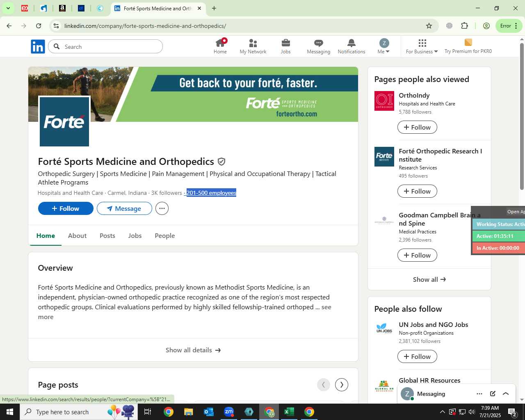
Task: Open messaging panel options dots
Action: tap(479, 394)
